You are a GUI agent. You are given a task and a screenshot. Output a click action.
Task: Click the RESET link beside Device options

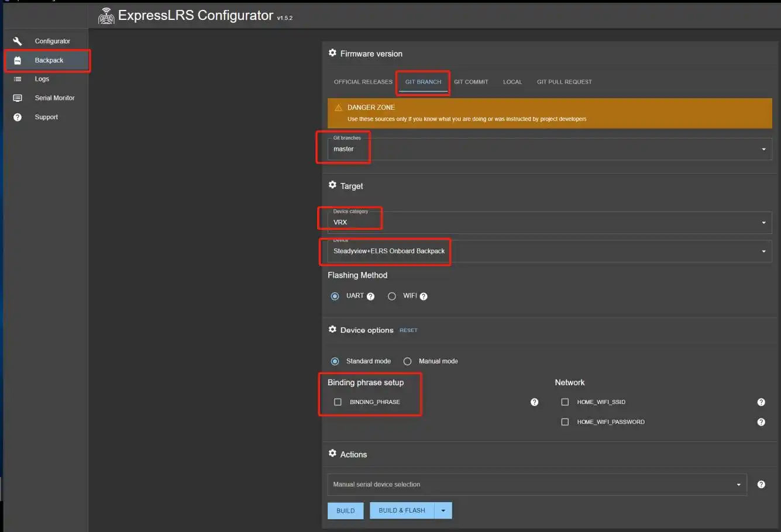coord(408,330)
